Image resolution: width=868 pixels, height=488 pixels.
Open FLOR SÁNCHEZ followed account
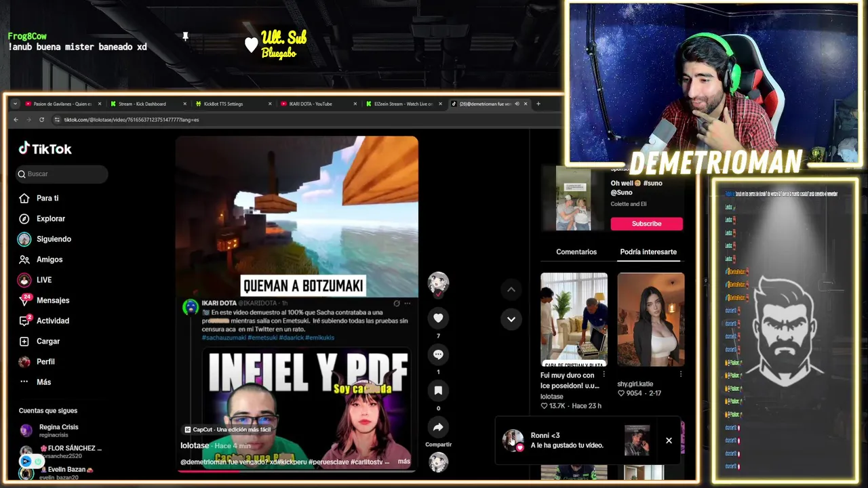click(61, 451)
